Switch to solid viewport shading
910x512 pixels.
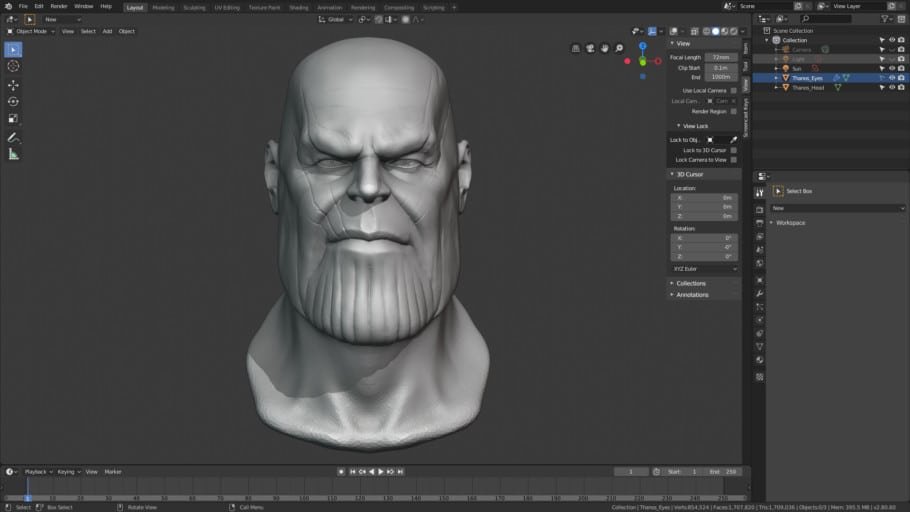coord(716,31)
